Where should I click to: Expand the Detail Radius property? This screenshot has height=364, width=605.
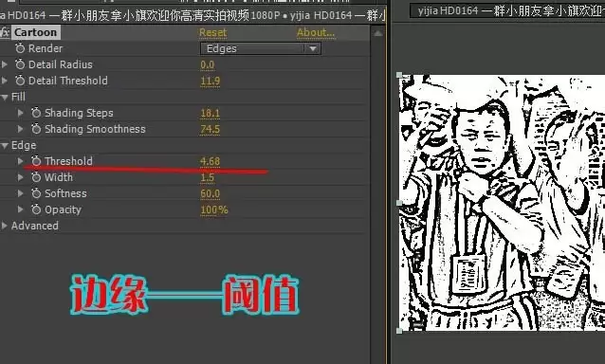[5, 64]
